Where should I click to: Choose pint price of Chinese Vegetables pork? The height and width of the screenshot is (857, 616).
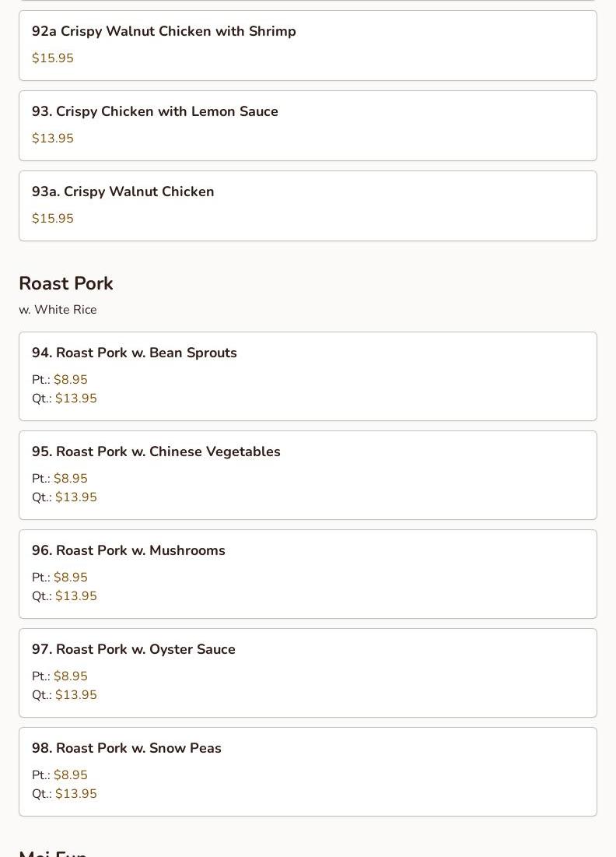pyautogui.click(x=60, y=478)
